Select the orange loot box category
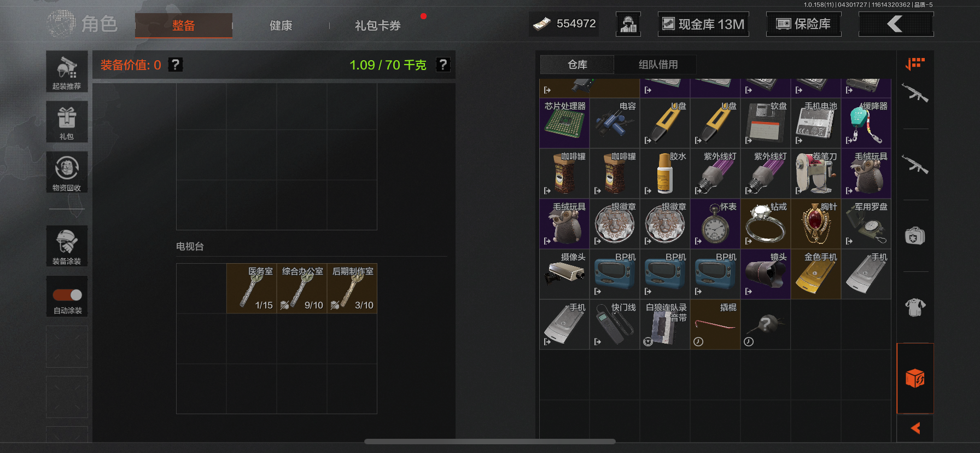The width and height of the screenshot is (980, 453). click(915, 378)
